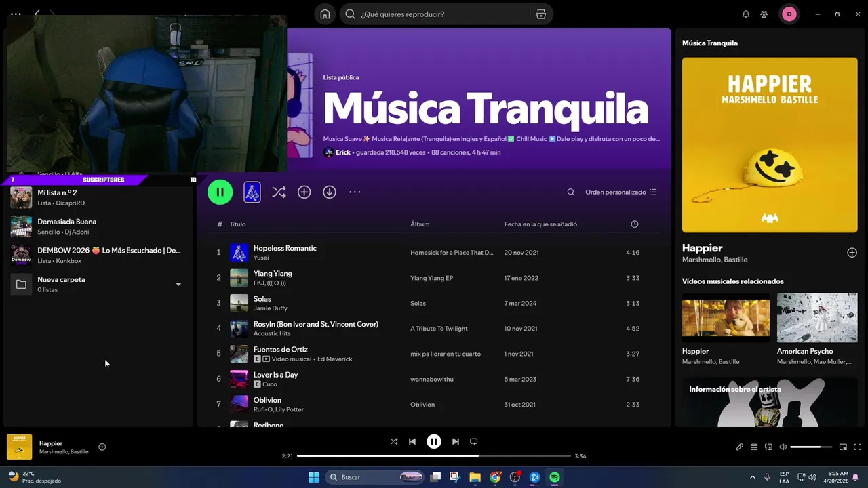Show hidden system tray icons
Viewport: 868px width, 488px height.
click(x=753, y=477)
